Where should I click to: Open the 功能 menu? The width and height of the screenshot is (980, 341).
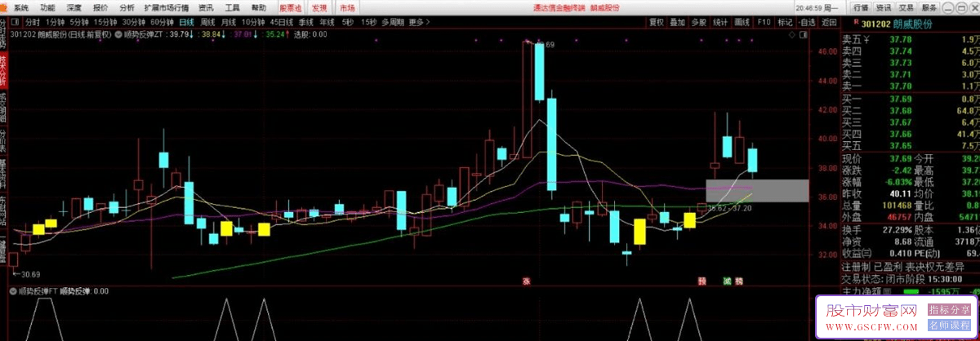tap(47, 7)
